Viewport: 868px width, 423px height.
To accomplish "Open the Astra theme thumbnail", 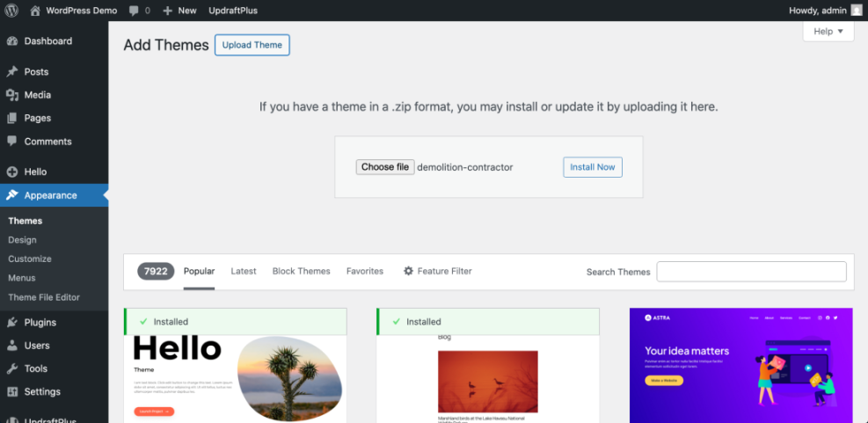I will [741, 366].
